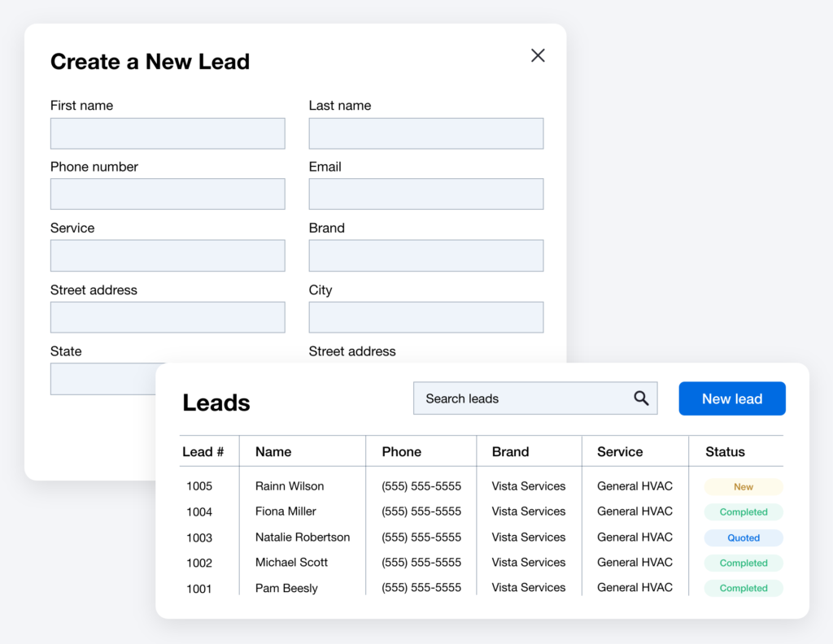
Task: Click the Quoted status badge
Action: [x=744, y=537]
